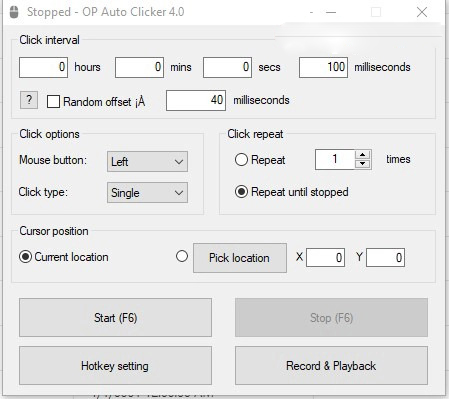Select the Repeat times radio button
Image resolution: width=449 pixels, height=399 pixels.
tap(241, 160)
